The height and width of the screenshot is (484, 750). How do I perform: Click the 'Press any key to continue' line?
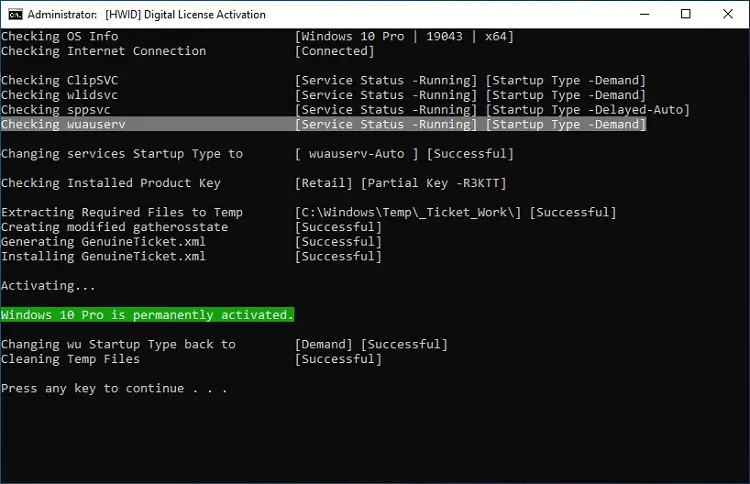click(114, 388)
